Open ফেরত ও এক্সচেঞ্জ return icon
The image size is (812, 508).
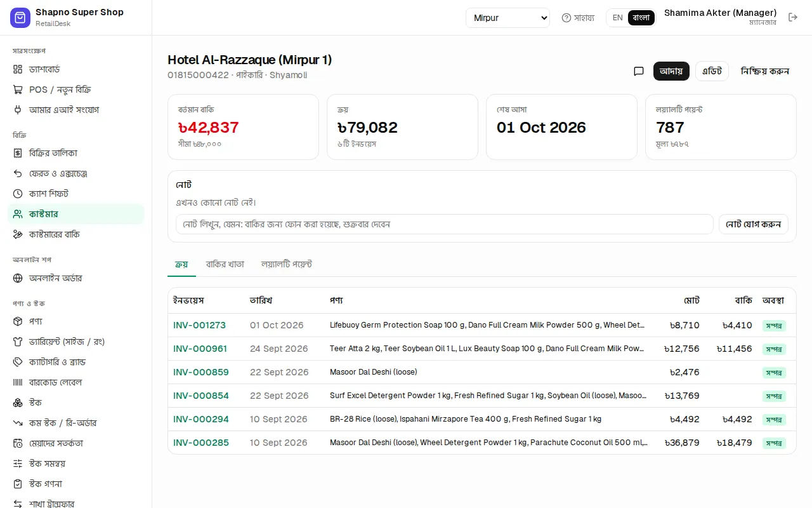click(18, 173)
